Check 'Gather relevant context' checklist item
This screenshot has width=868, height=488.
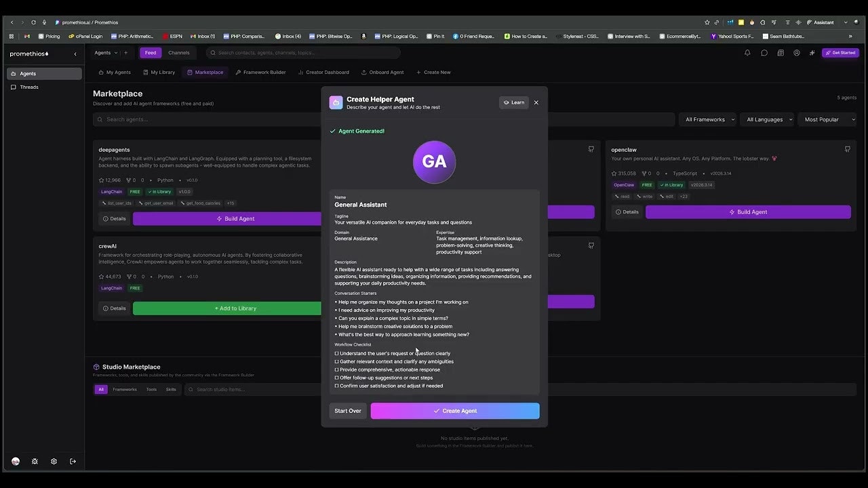[336, 361]
